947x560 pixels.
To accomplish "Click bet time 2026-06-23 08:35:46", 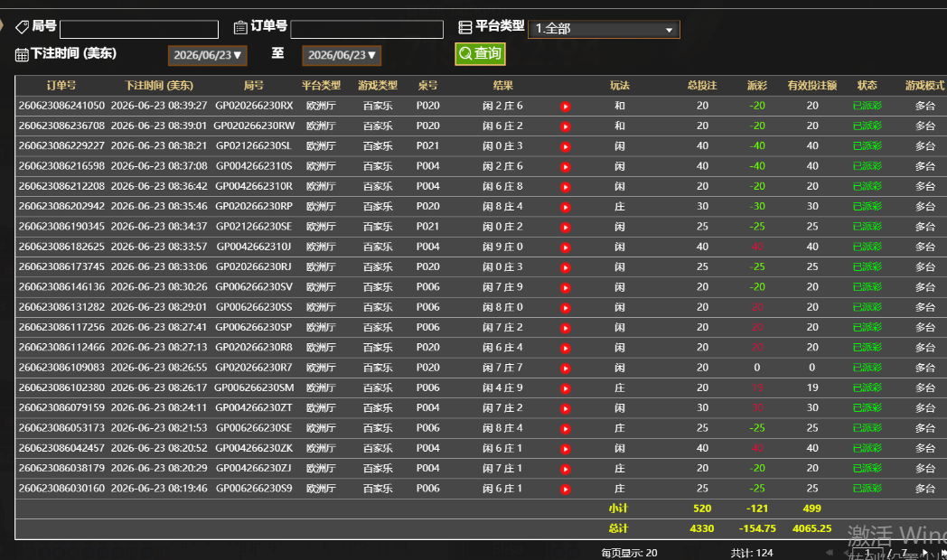I will [159, 206].
